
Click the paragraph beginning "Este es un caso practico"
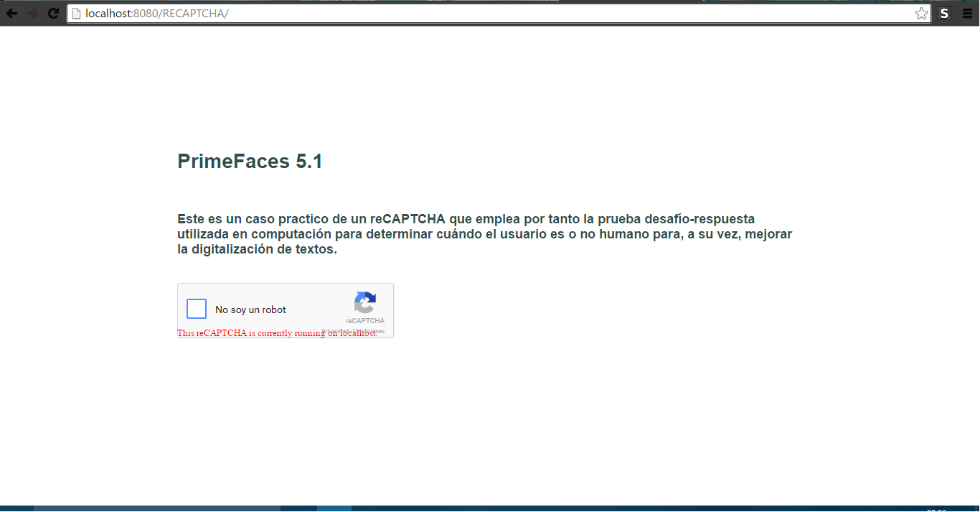(485, 234)
